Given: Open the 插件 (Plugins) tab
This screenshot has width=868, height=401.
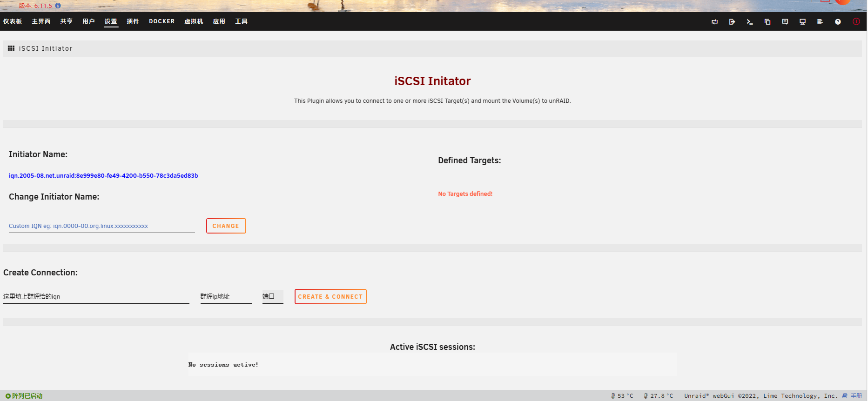Looking at the screenshot, I should coord(133,21).
